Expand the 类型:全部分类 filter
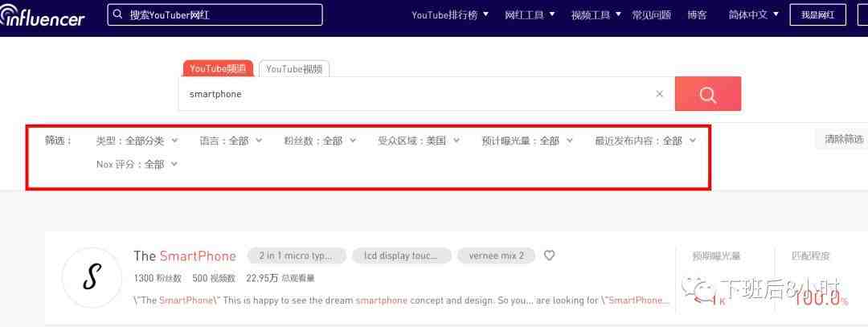The image size is (868, 327). (137, 141)
